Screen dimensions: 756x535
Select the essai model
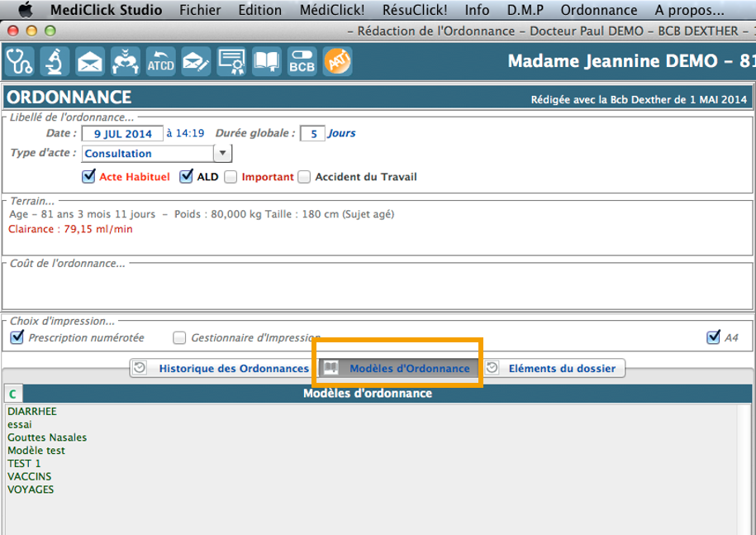point(20,424)
